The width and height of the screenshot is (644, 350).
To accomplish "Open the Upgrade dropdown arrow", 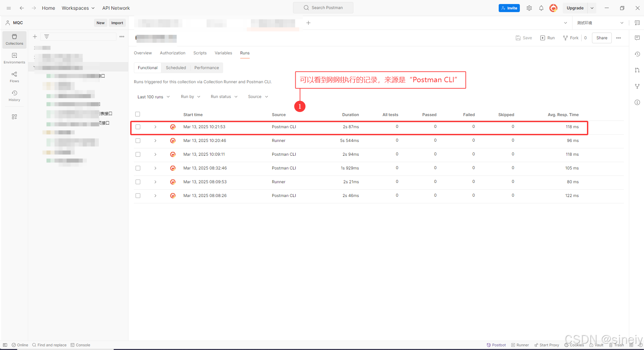I will (592, 8).
